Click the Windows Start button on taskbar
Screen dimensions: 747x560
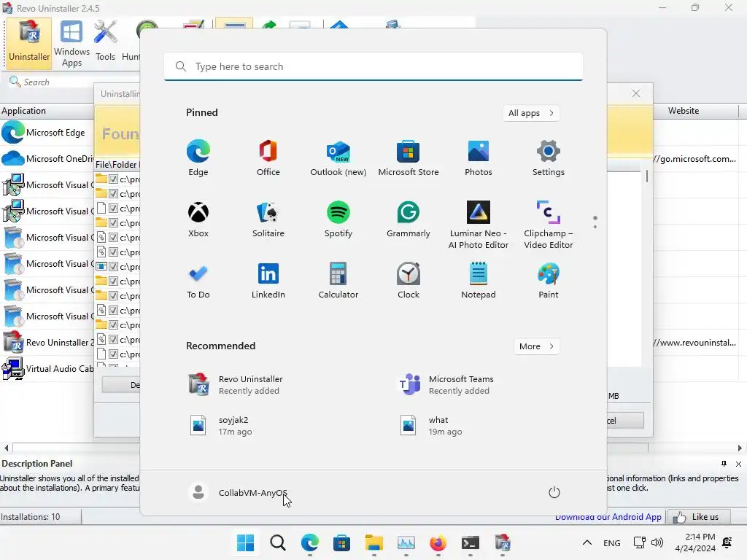245,542
